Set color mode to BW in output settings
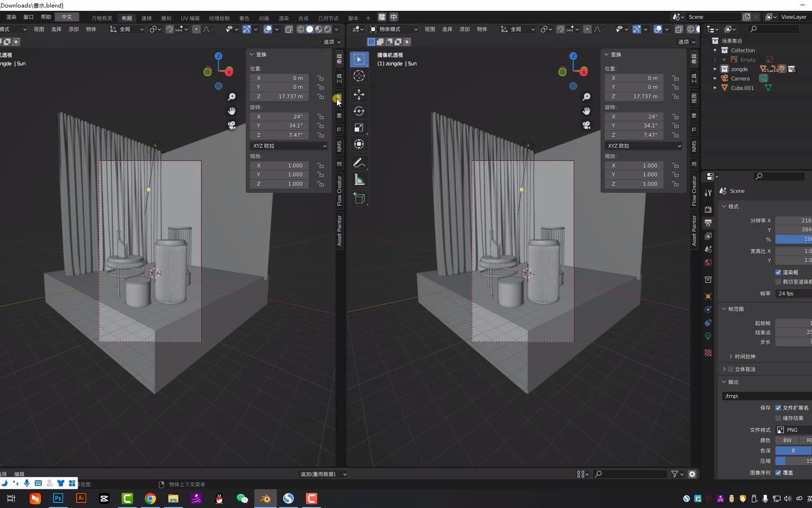 coord(787,440)
